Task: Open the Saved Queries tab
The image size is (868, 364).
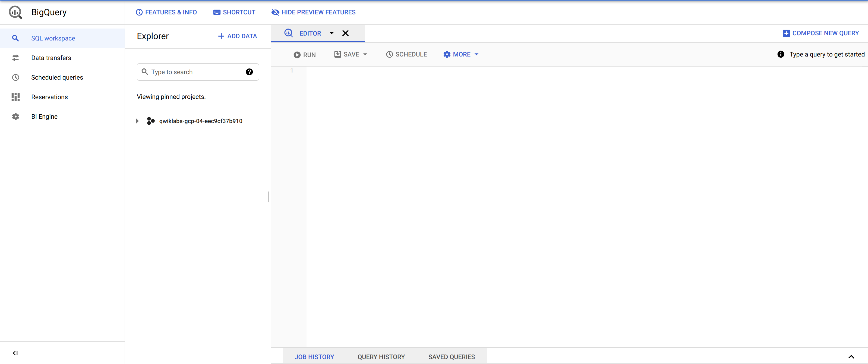Action: click(x=452, y=357)
